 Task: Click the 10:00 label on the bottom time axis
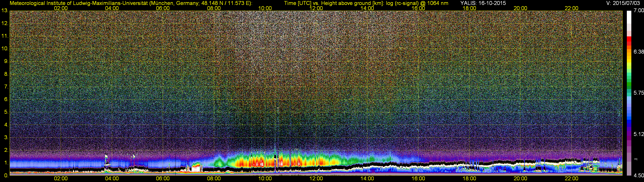[265, 179]
